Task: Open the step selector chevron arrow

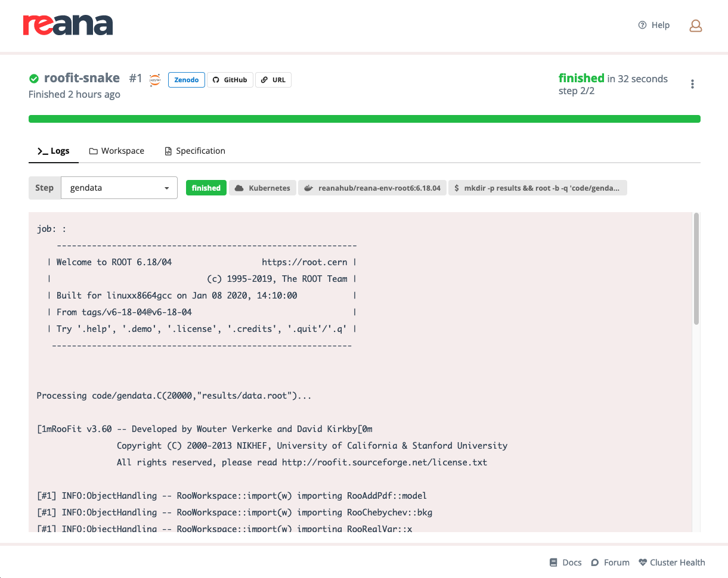Action: point(167,187)
